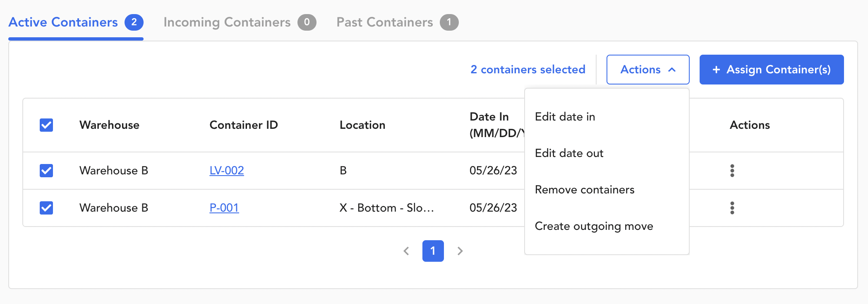
Task: Select page 1 in pagination
Action: pos(433,251)
